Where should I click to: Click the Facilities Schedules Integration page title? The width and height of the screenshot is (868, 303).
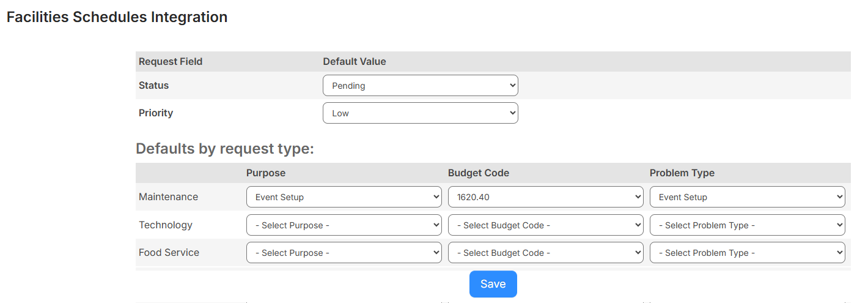point(117,17)
